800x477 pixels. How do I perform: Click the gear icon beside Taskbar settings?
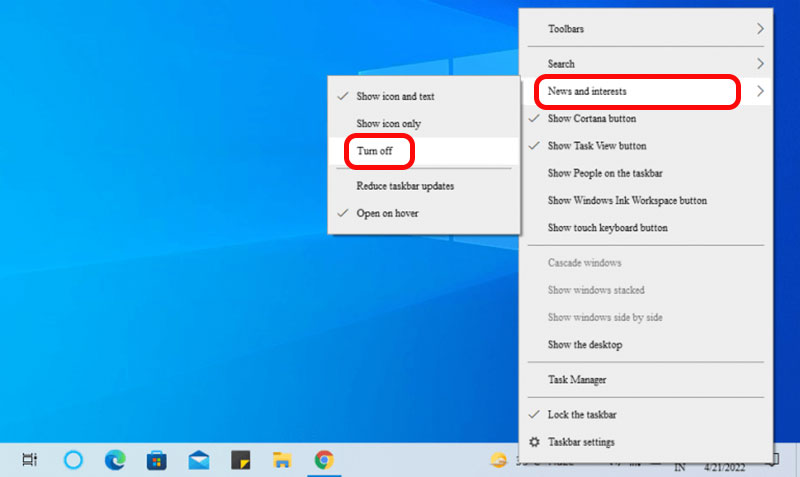pyautogui.click(x=534, y=442)
